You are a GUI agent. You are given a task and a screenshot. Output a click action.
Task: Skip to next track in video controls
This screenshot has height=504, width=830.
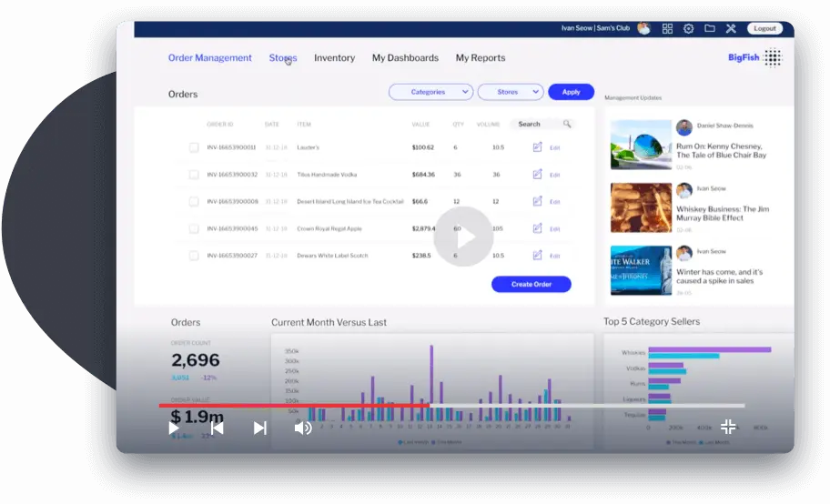260,428
